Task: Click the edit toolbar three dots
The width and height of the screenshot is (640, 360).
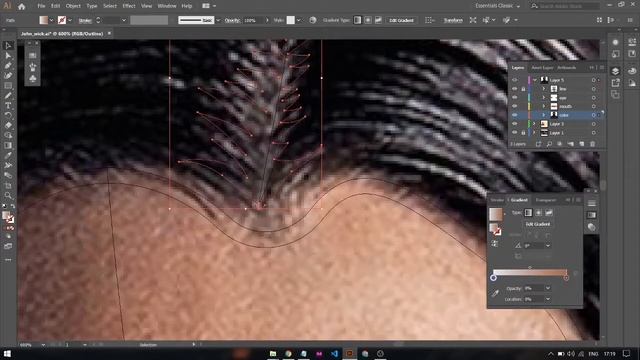Action: click(x=8, y=260)
